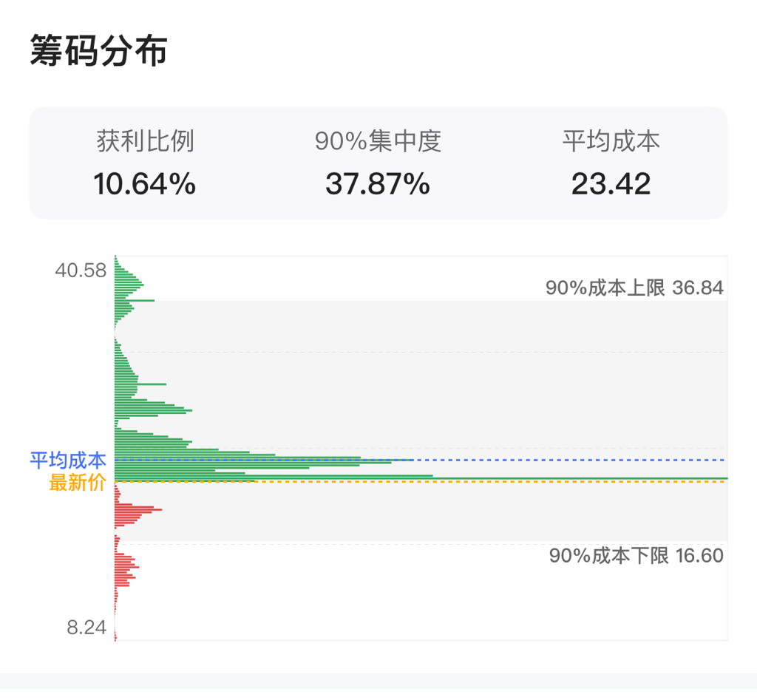Click the 筹码分布 section title
Viewport: 757px width, 700px height.
(98, 52)
